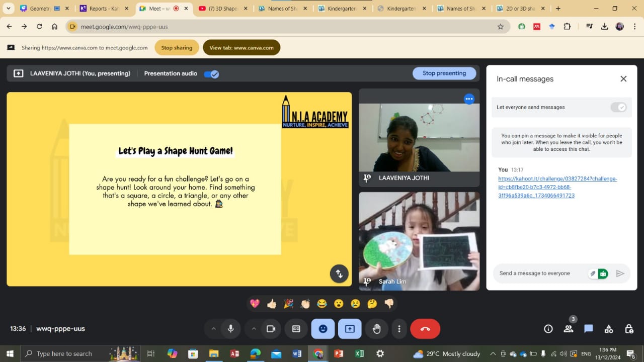Screen dimensions: 644x362
Task: Expand microphone audio settings chevron
Action: 213,329
